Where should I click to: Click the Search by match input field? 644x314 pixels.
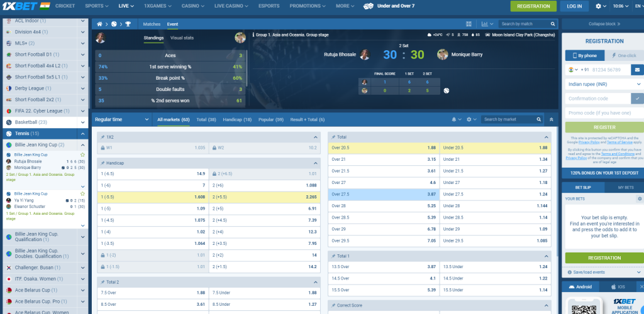524,24
